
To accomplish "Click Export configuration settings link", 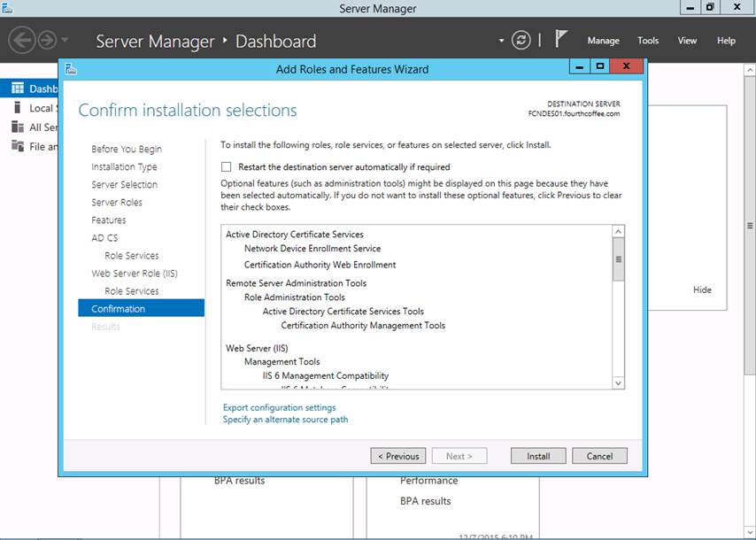I will click(x=279, y=407).
